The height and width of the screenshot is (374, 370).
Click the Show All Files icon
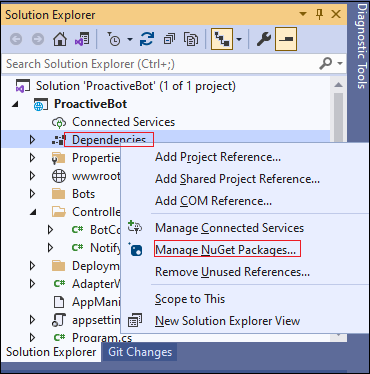[x=191, y=39]
